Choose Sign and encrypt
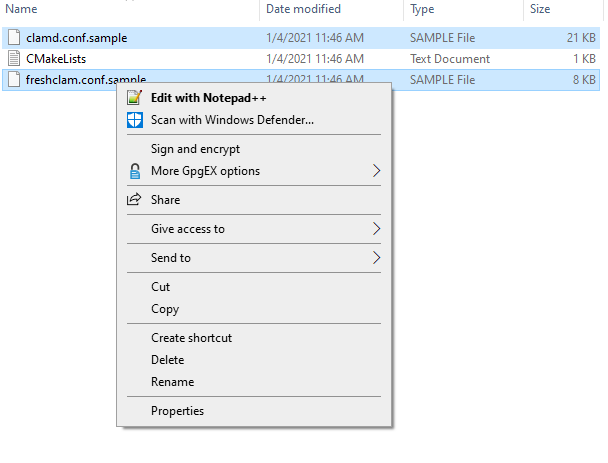Screen dimensions: 608x463 pos(195,149)
